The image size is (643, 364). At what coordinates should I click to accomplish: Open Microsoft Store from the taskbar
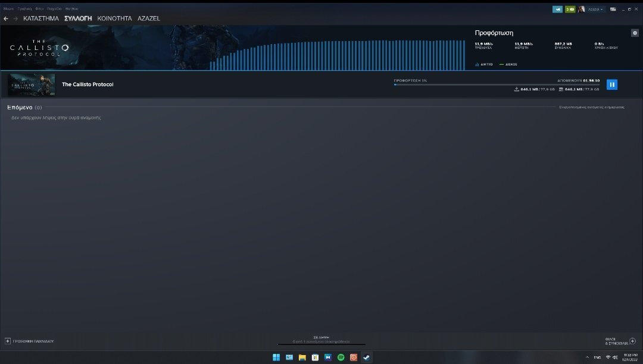click(315, 357)
